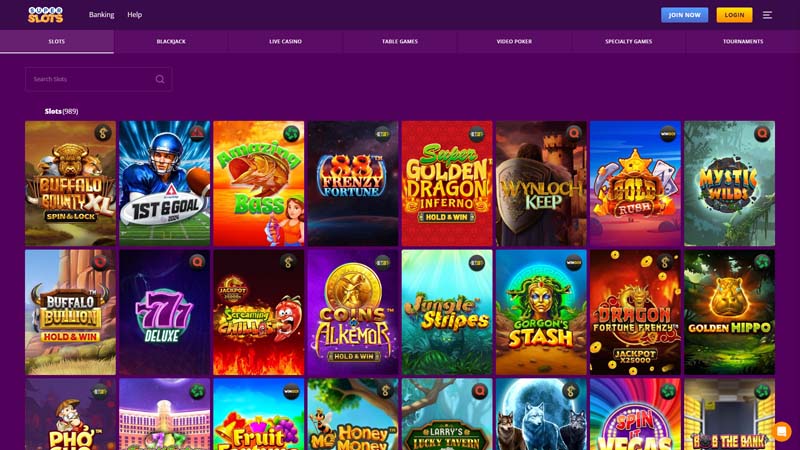Click provider badge on 1st & Goal

[x=197, y=134]
